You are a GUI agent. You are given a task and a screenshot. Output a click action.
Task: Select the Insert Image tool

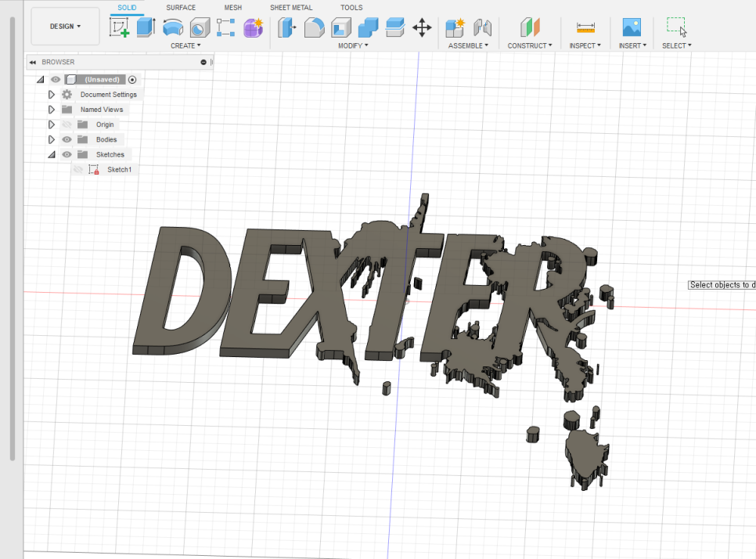coord(632,27)
